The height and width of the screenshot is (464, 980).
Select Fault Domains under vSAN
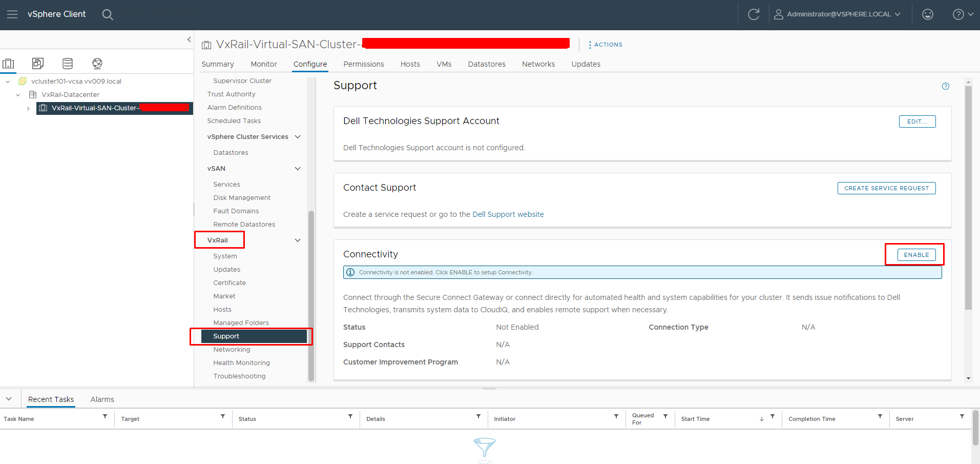click(236, 211)
